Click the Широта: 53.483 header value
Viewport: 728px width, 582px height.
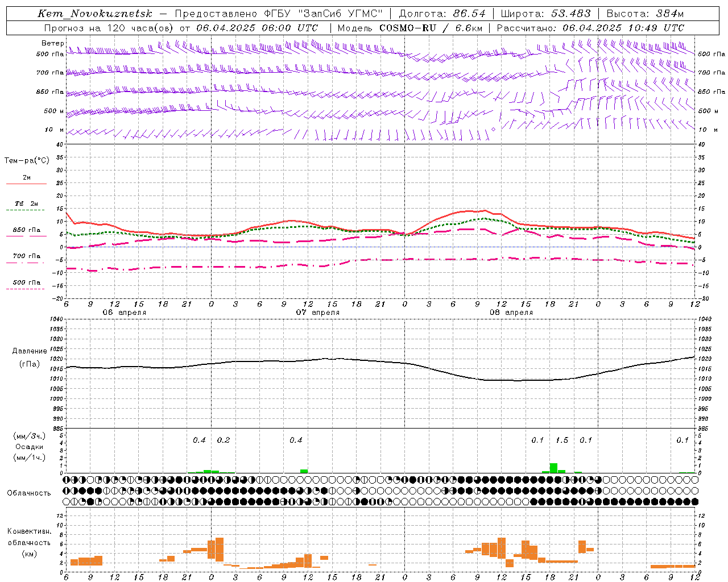(x=546, y=14)
